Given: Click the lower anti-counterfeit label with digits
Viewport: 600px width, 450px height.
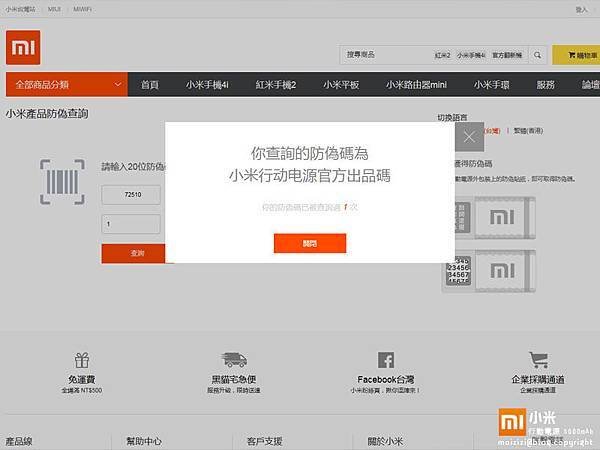Looking at the screenshot, I should pyautogui.click(x=489, y=271).
